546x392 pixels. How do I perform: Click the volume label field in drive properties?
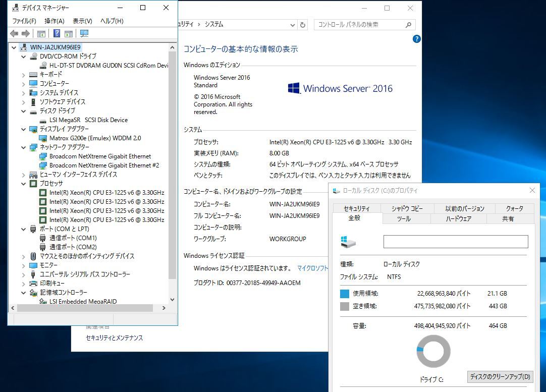456,242
